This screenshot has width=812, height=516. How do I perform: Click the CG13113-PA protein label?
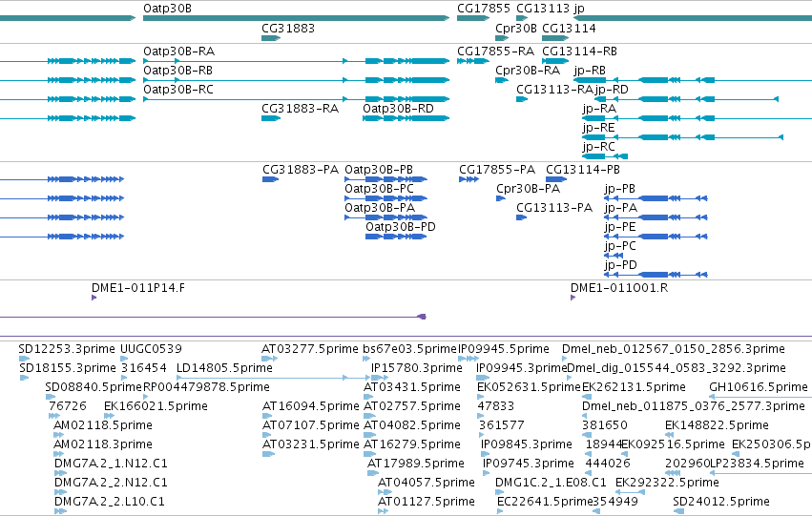tap(554, 208)
